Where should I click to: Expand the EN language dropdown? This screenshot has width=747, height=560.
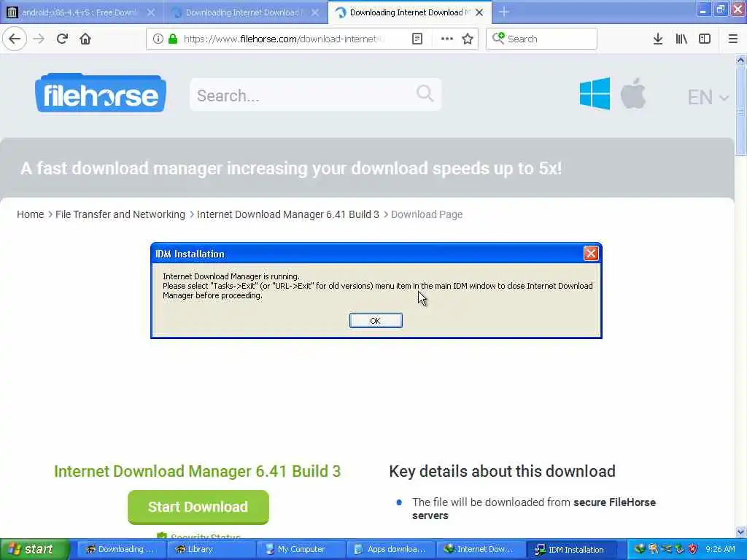click(708, 97)
